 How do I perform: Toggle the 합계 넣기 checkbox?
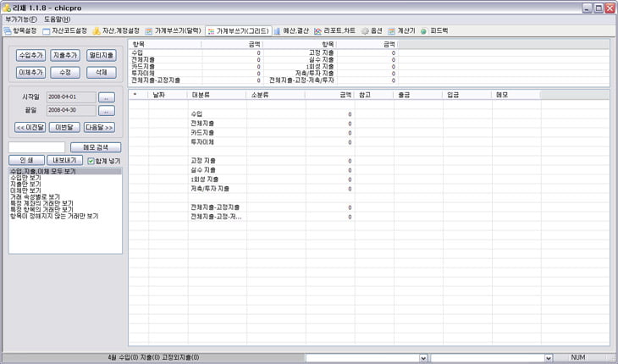[x=91, y=160]
